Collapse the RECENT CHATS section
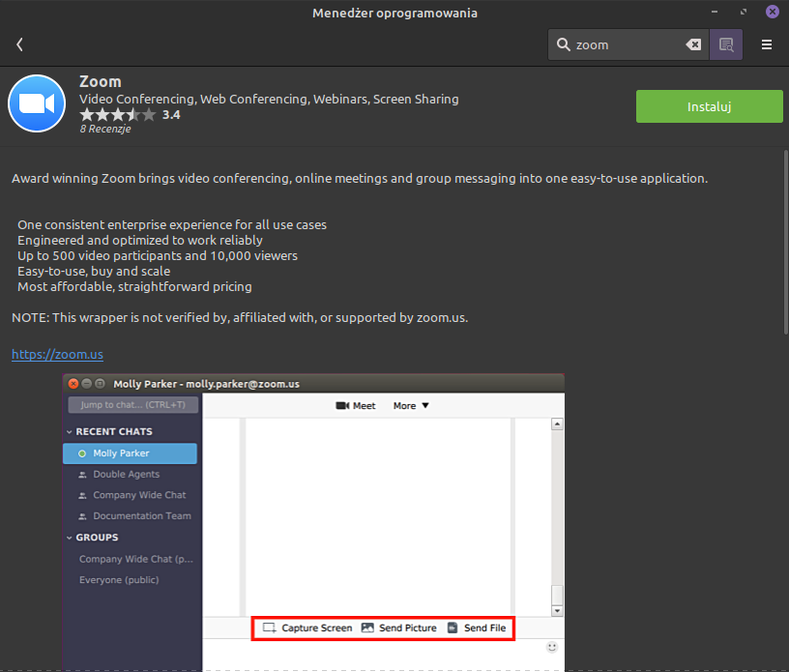 pos(70,431)
